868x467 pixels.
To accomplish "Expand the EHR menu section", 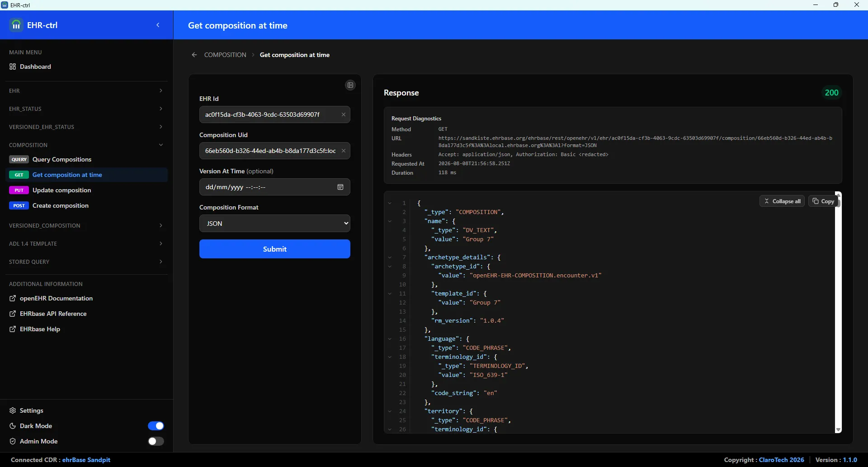I will [86, 91].
